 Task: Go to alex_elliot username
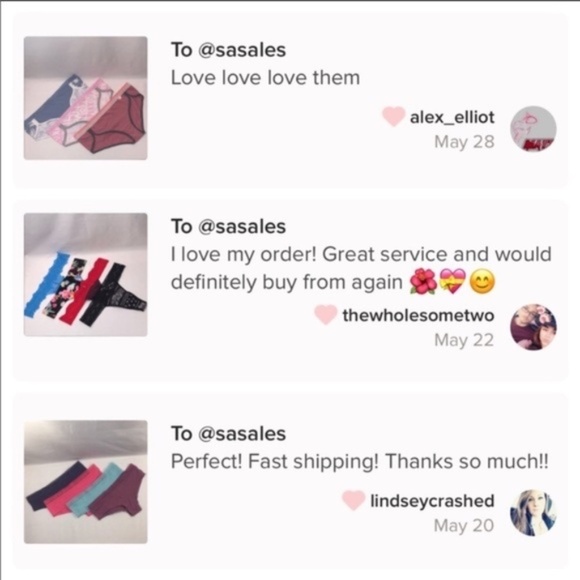tap(452, 117)
